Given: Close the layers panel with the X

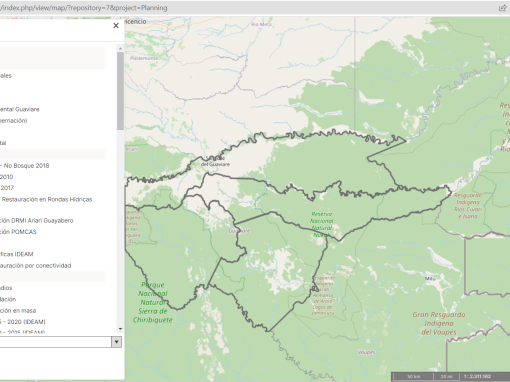Looking at the screenshot, I should point(116,26).
